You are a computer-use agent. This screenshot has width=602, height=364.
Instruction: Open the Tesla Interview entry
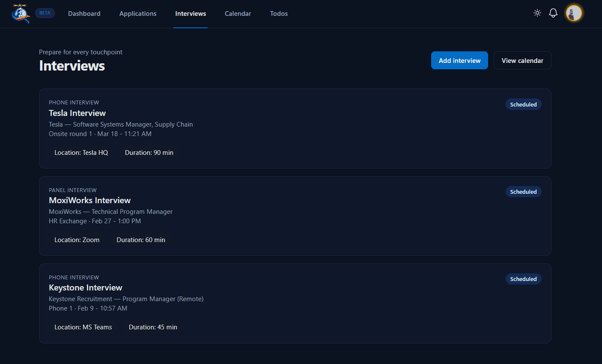(77, 113)
